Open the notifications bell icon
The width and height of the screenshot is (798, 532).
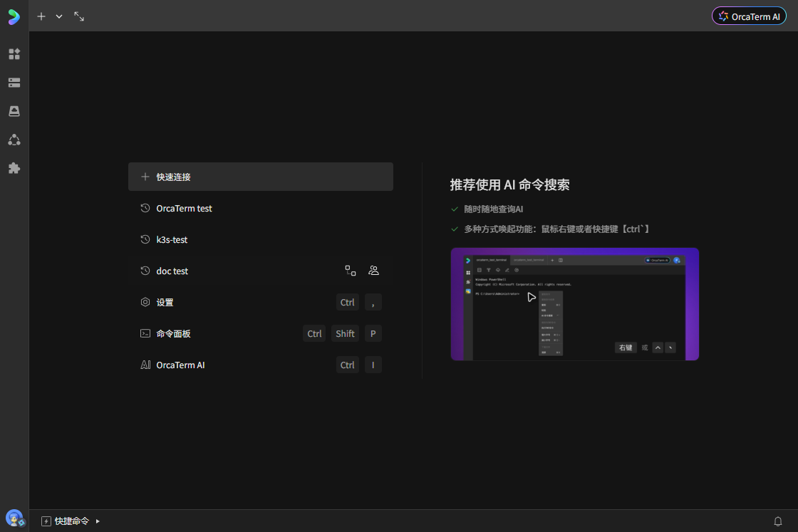[x=777, y=521]
